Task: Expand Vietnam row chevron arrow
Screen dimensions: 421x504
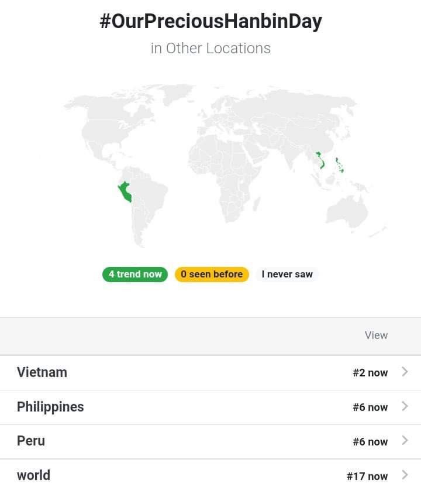Action: (405, 372)
